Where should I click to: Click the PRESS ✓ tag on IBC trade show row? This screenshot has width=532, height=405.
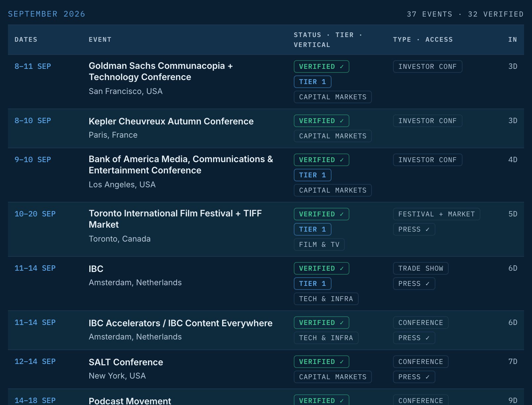coord(414,284)
